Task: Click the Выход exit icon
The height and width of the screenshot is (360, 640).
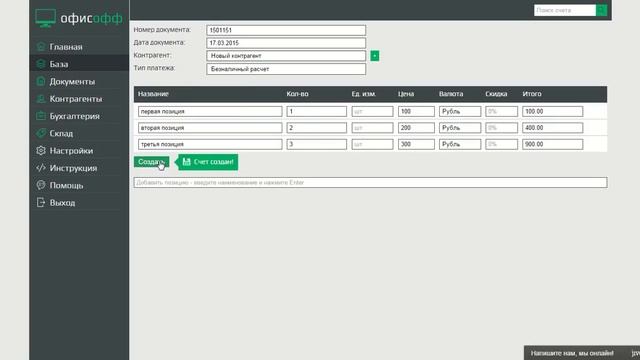Action: pyautogui.click(x=41, y=202)
